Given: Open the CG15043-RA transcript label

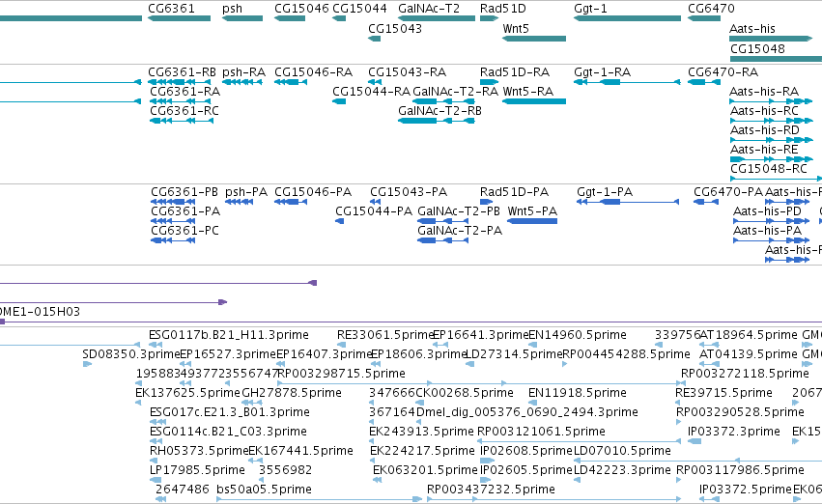Looking at the screenshot, I should pos(408,71).
